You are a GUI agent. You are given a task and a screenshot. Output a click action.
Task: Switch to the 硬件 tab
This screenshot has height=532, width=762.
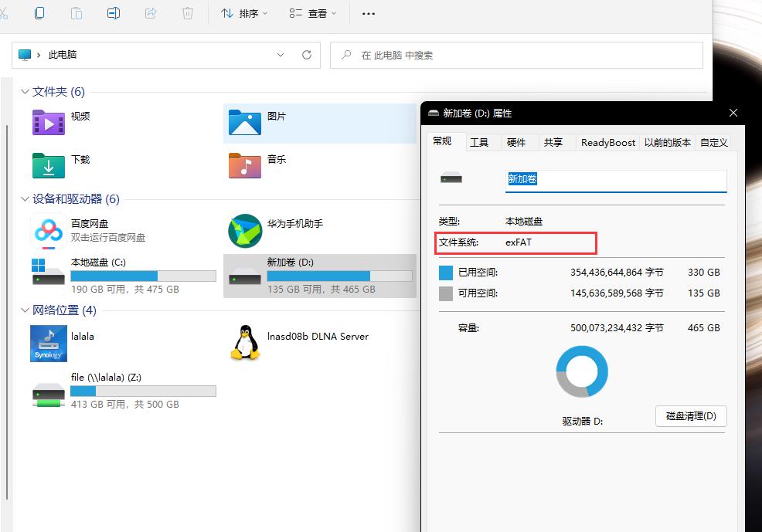pos(519,142)
